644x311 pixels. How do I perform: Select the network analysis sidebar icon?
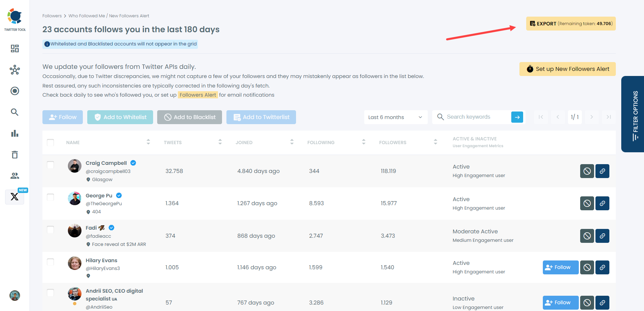click(15, 70)
